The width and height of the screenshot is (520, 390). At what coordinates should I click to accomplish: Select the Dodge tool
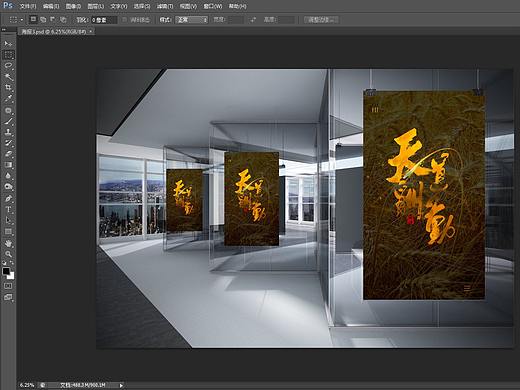[x=8, y=187]
